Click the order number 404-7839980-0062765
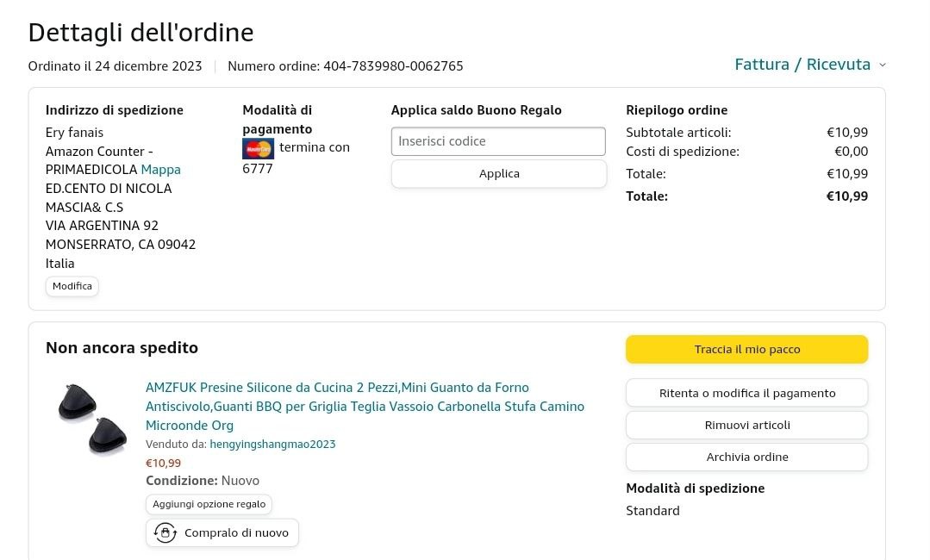This screenshot has height=560, width=930. [x=393, y=66]
